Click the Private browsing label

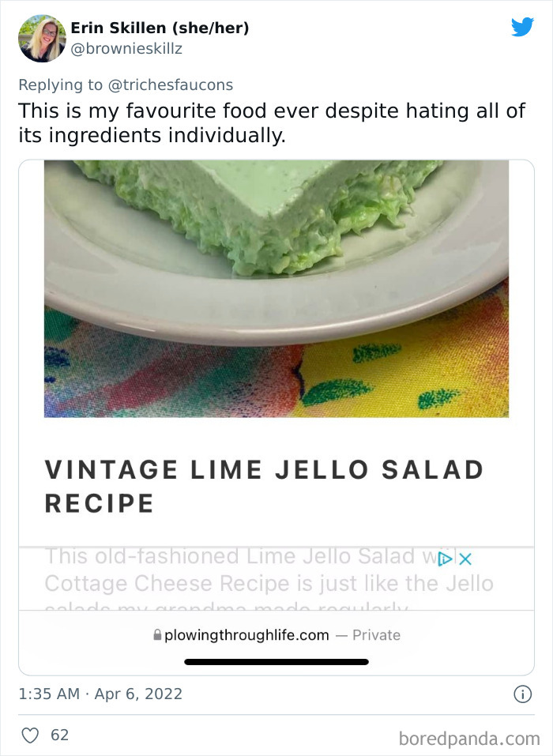[x=377, y=635]
